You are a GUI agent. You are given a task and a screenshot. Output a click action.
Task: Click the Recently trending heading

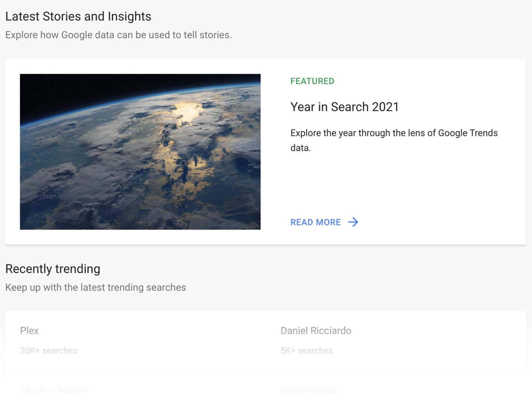coord(53,269)
